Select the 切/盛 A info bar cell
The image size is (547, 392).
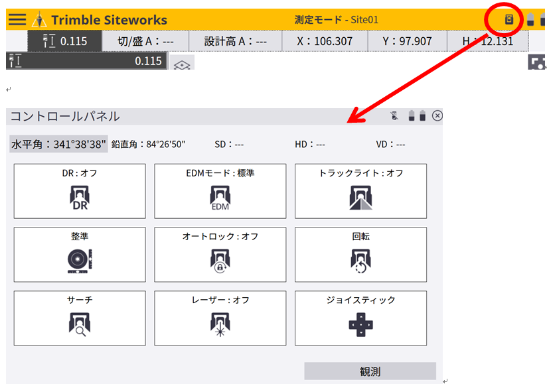pos(145,41)
